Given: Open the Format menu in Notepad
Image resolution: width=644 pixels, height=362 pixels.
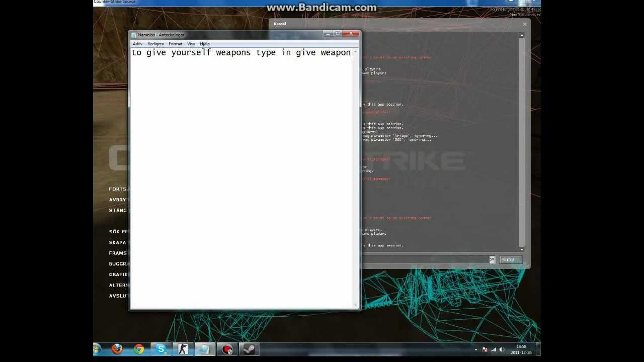Looking at the screenshot, I should coord(176,44).
